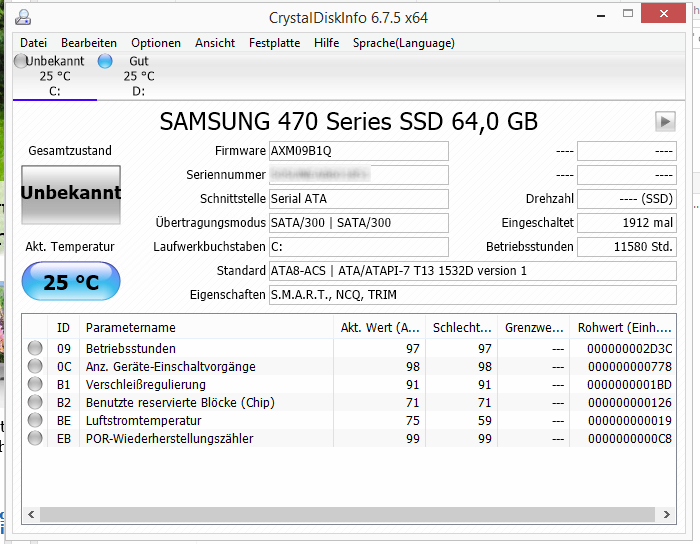Click the horizontal scrollbar thumb
700x544 pixels.
tap(347, 515)
